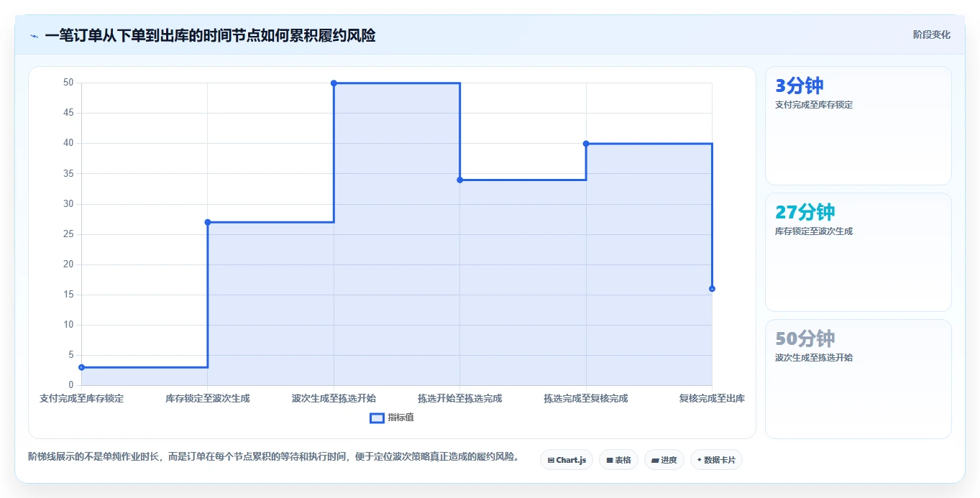Screen dimensions: 980x498
Task: Click the 进度 tag chip
Action: [664, 460]
